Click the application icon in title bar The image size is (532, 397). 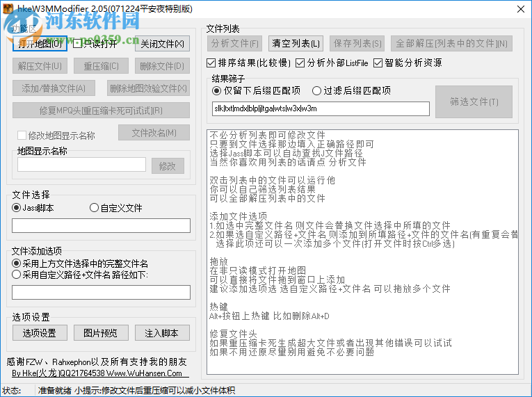click(8, 8)
